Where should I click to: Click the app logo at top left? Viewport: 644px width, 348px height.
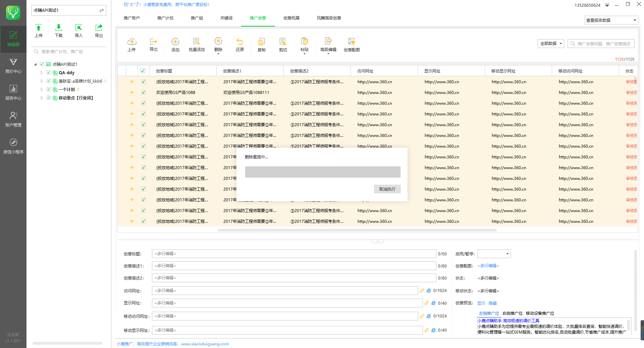pos(13,13)
